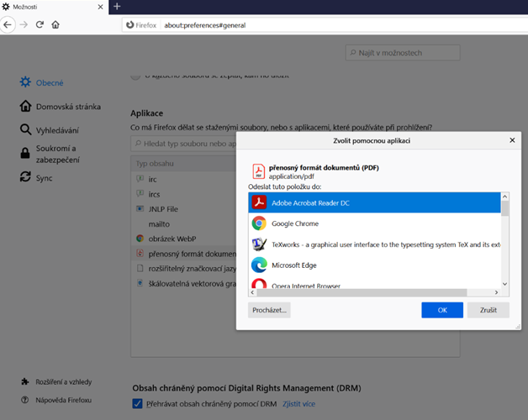The width and height of the screenshot is (528, 420).
Task: Select Adobe Acrobat Reader DC icon
Action: pos(259,202)
